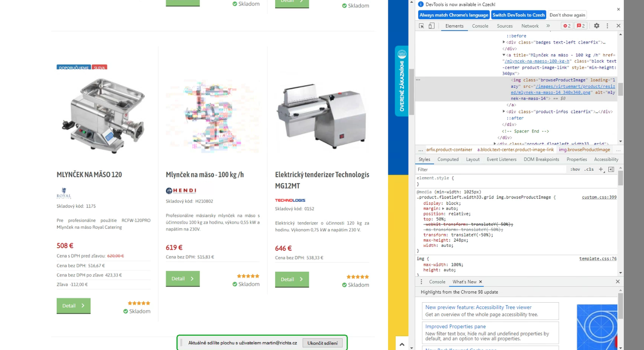Toggle the :hov element state panel
The width and height of the screenshot is (644, 350).
pos(575,169)
